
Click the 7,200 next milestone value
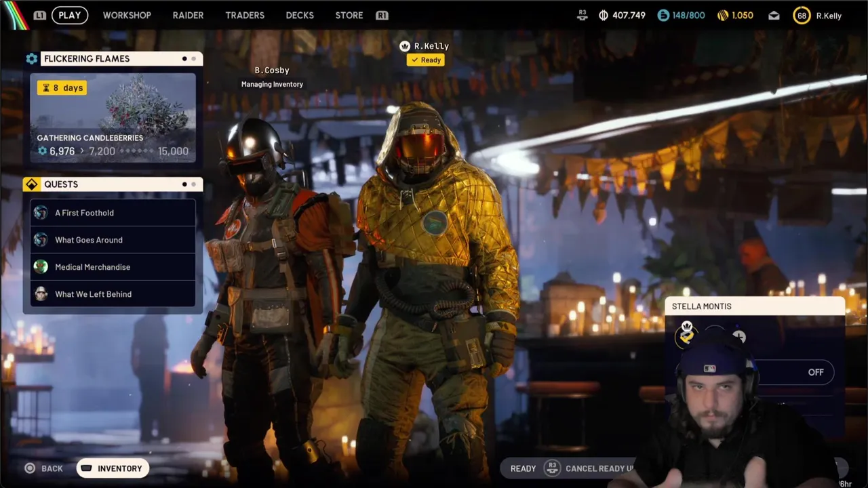click(102, 151)
